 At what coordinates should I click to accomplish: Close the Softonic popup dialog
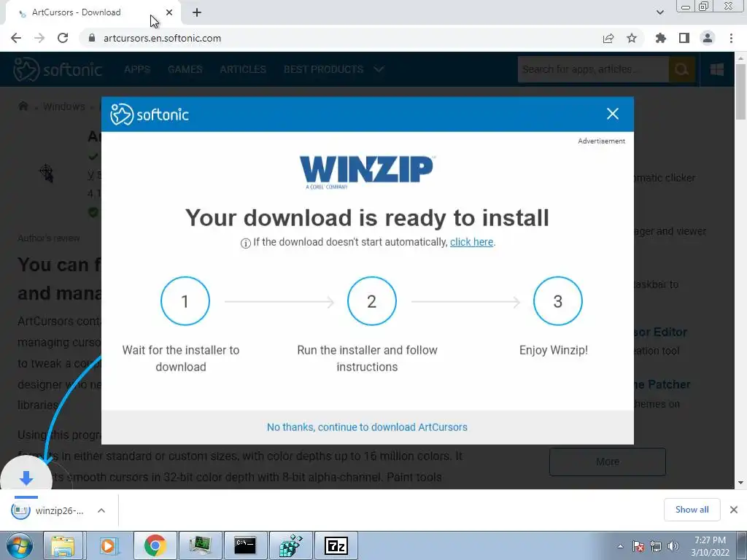(613, 114)
